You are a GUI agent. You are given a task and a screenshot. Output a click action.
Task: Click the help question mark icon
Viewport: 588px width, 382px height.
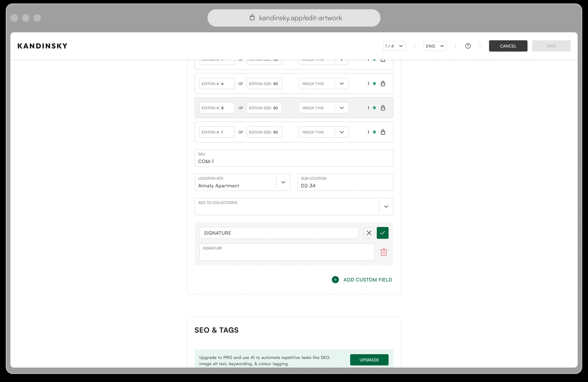coord(468,46)
